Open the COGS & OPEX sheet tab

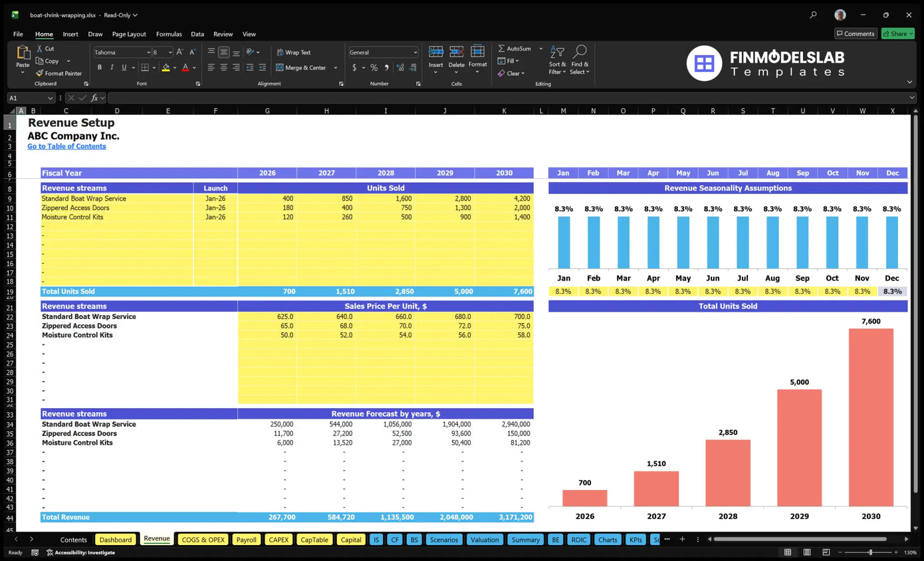(203, 539)
